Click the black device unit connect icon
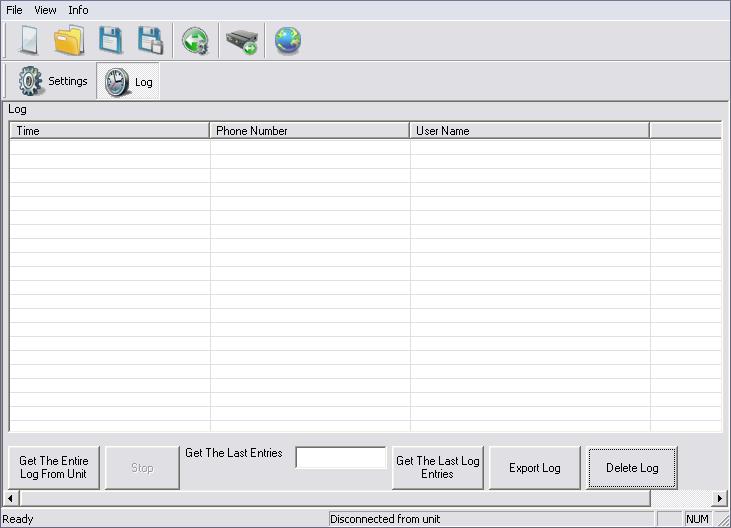 pos(241,41)
